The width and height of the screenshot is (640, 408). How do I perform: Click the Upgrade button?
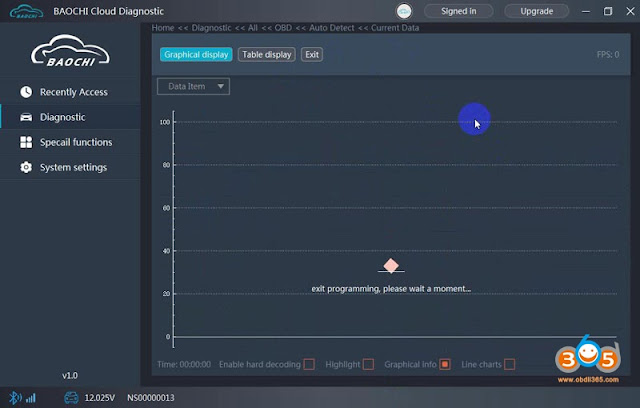537,11
